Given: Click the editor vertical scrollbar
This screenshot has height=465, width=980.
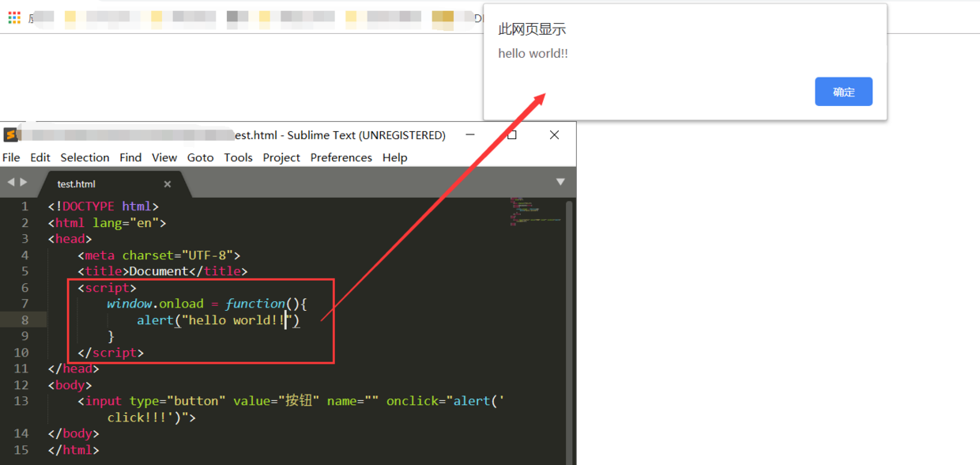Looking at the screenshot, I should (x=570, y=331).
